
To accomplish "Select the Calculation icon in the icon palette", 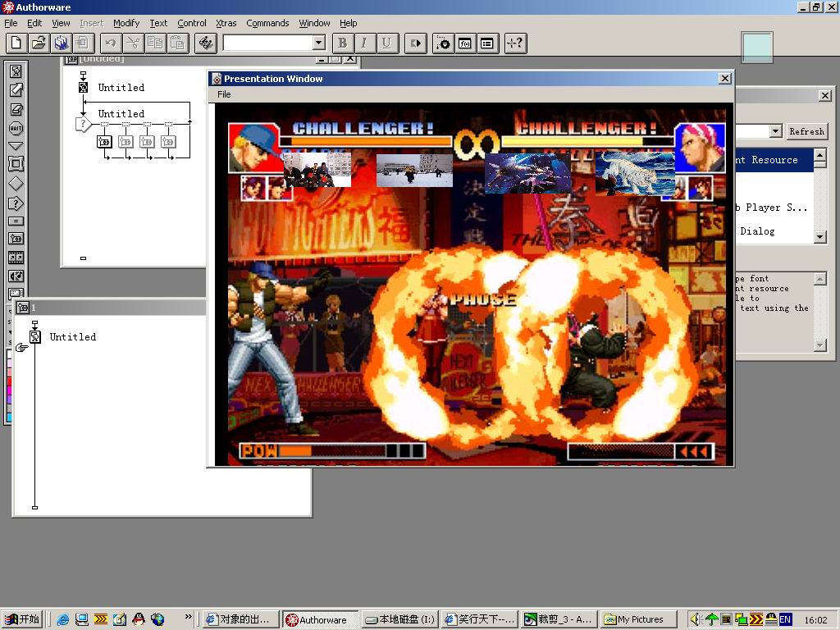I will point(16,221).
